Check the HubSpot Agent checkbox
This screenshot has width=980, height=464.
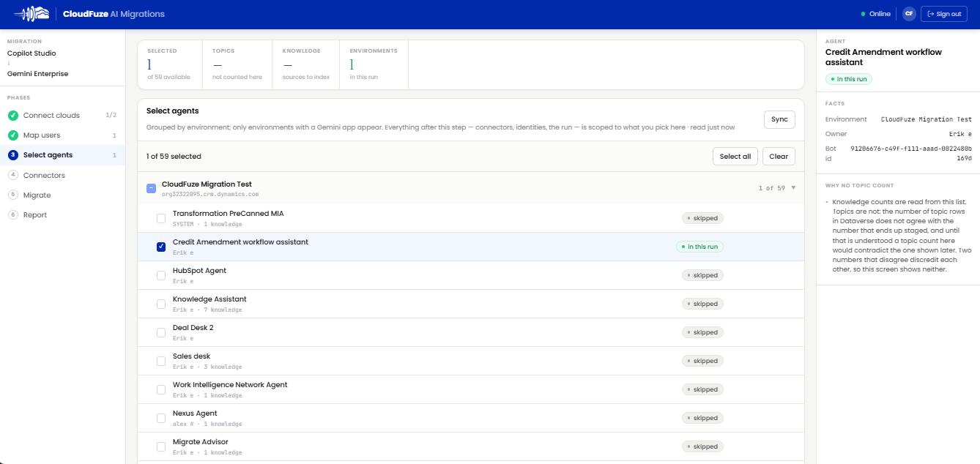(x=161, y=275)
